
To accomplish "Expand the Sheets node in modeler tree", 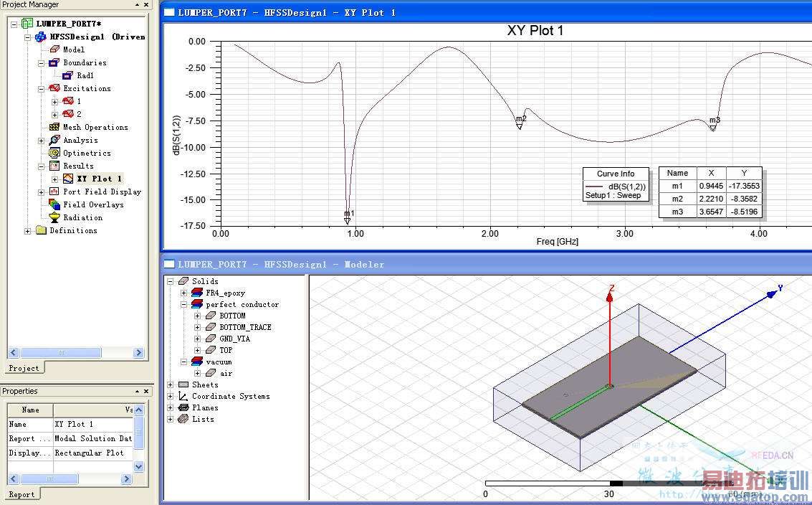I will point(171,385).
